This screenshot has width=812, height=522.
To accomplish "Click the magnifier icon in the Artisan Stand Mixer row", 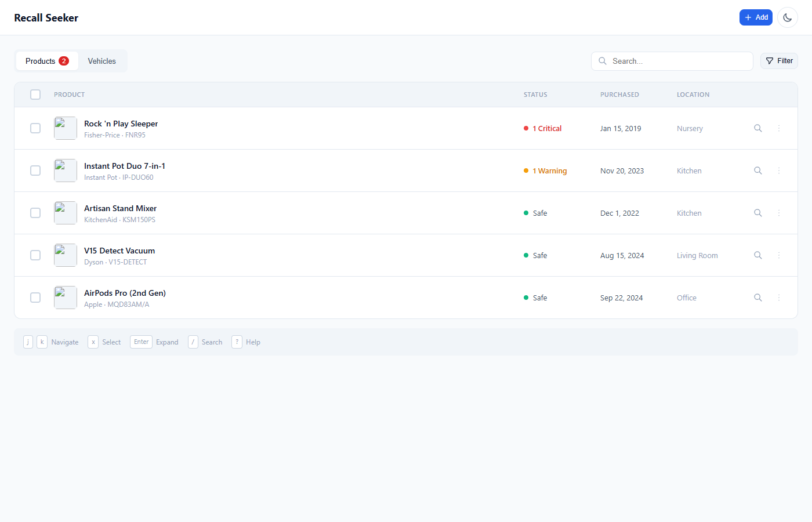I will pos(758,213).
